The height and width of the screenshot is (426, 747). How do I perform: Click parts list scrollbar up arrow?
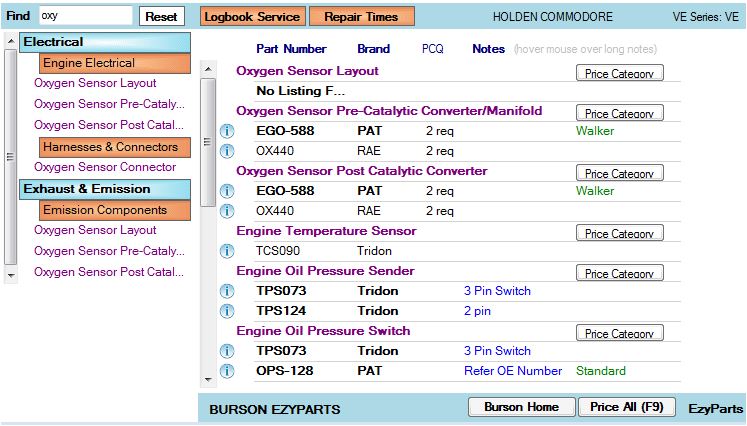click(208, 70)
